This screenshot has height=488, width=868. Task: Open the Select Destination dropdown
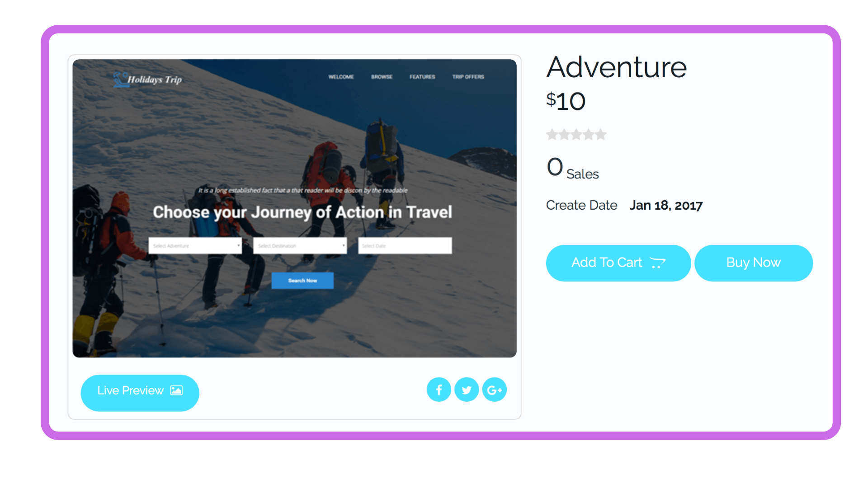[x=300, y=246]
